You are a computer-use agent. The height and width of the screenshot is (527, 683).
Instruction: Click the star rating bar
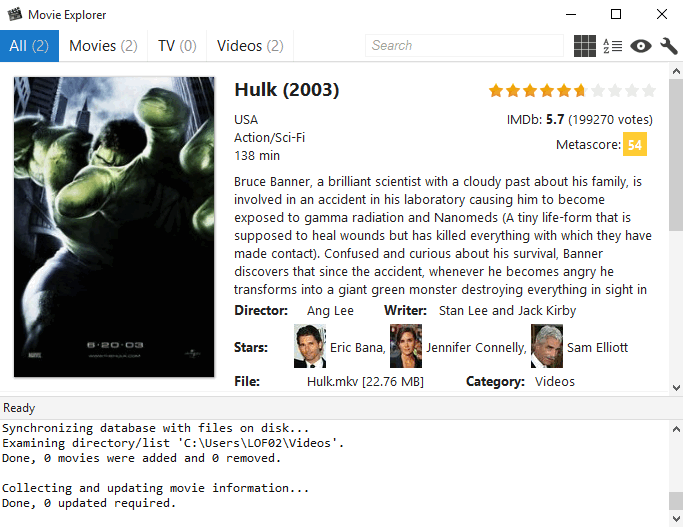coord(572,91)
